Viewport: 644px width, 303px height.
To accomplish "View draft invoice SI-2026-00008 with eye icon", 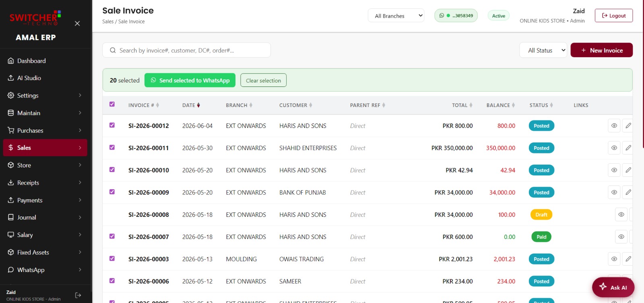I will (x=621, y=214).
